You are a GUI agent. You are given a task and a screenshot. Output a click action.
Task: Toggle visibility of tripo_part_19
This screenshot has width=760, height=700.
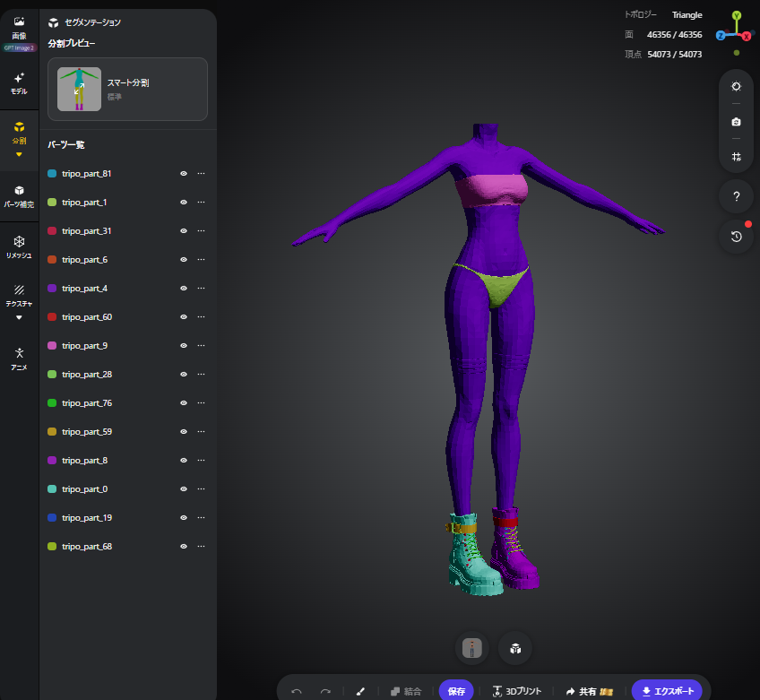(x=184, y=518)
